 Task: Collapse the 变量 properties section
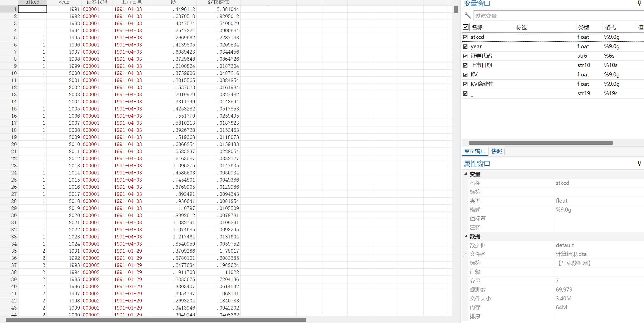[x=465, y=174]
